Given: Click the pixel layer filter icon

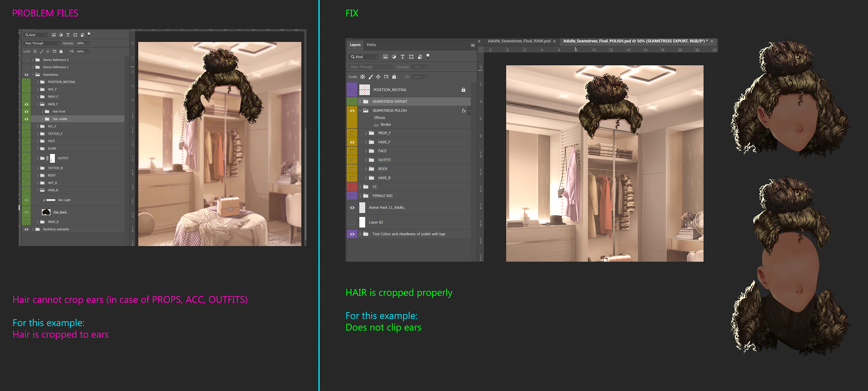Looking at the screenshot, I should [x=385, y=57].
